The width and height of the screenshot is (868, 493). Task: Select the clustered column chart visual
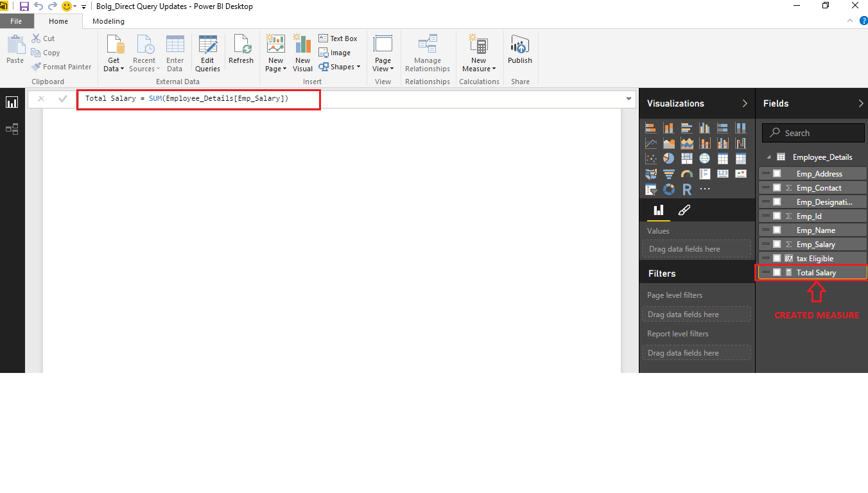(704, 128)
